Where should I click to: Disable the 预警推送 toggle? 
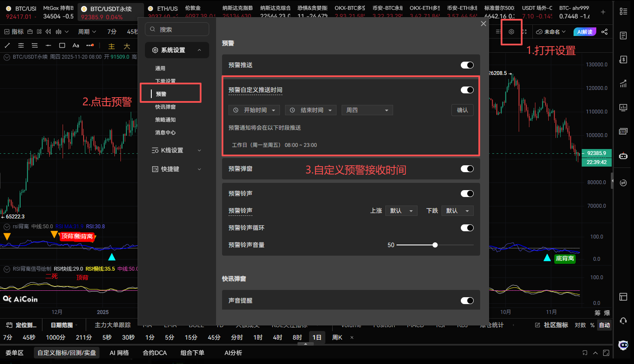point(467,65)
